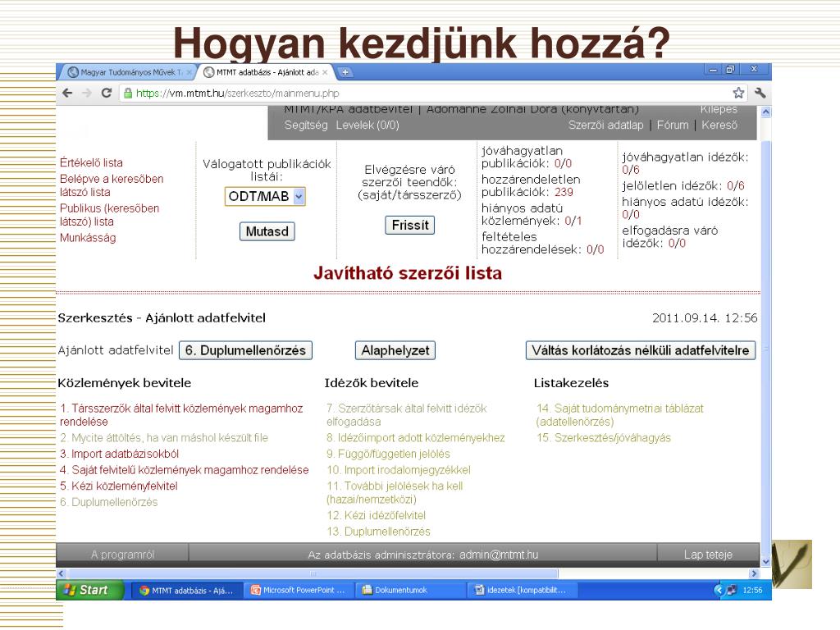Image resolution: width=840 pixels, height=630 pixels.
Task: Open a new browser tab with plus button
Action: (x=345, y=72)
